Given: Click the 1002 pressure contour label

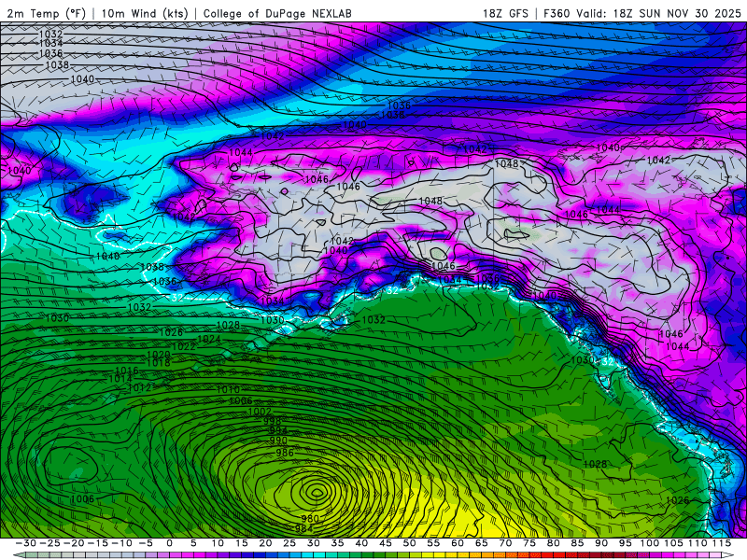Looking at the screenshot, I should 261,412.
